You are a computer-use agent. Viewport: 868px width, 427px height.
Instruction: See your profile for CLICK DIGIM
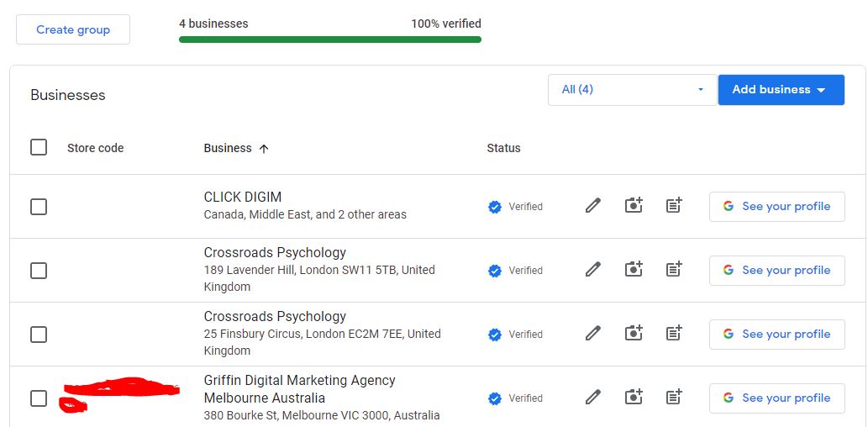coord(776,207)
